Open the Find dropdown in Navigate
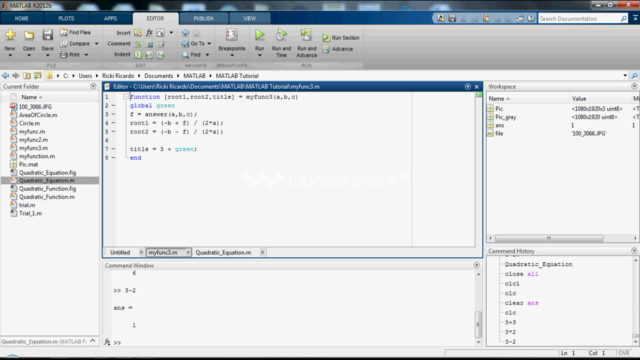 point(207,54)
